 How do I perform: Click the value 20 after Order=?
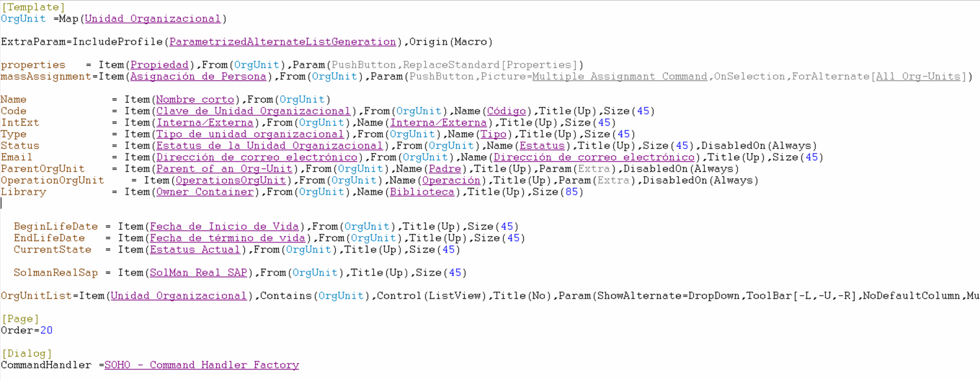46,330
